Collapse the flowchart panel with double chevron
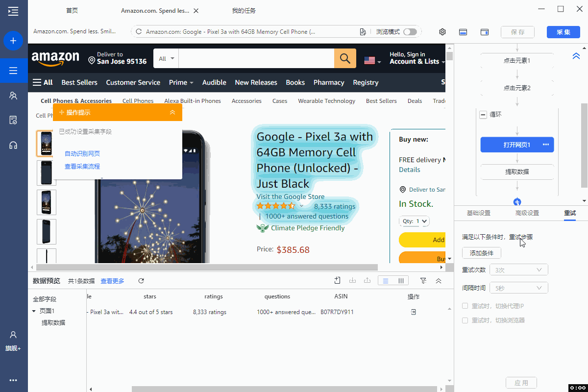 tap(576, 56)
